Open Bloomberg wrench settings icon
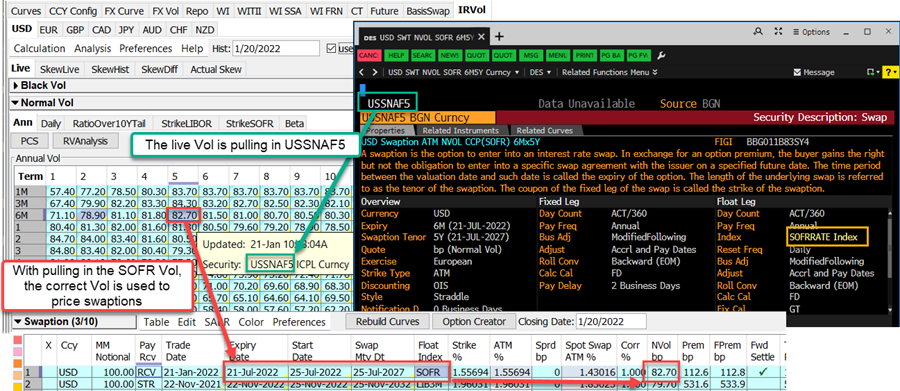 (661, 56)
